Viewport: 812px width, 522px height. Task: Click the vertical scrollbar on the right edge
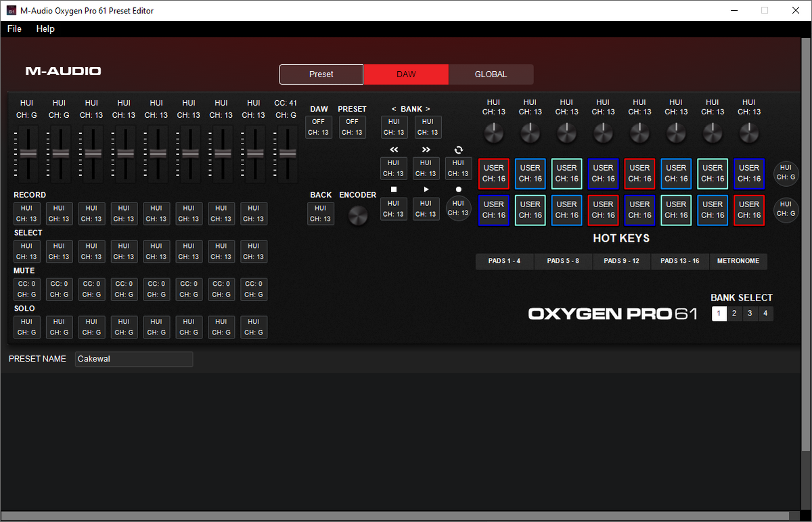click(x=805, y=244)
